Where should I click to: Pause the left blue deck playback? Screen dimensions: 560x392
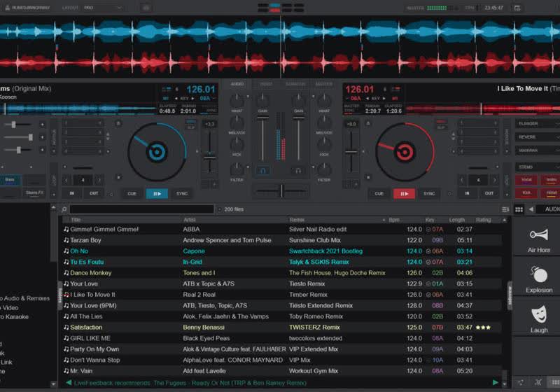tap(157, 193)
